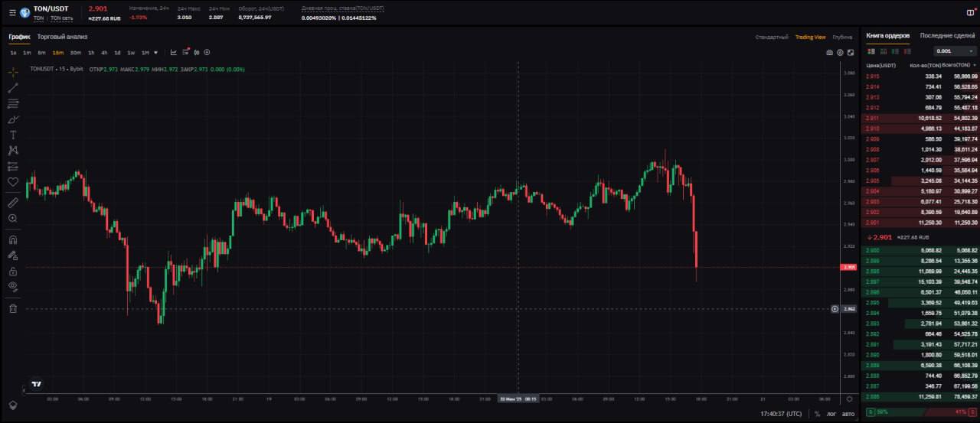Select the ruler measure tool
Viewport: 980px width, 423px height.
(13, 203)
